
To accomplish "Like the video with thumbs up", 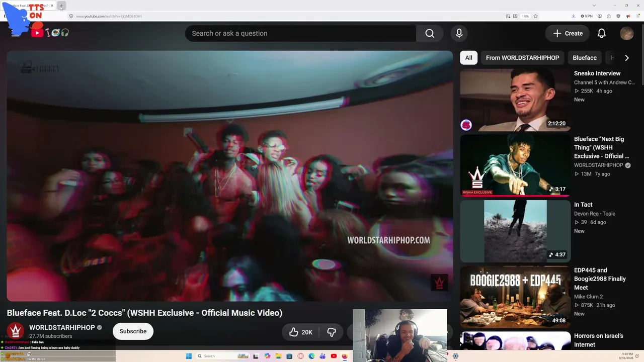I will tap(300, 332).
